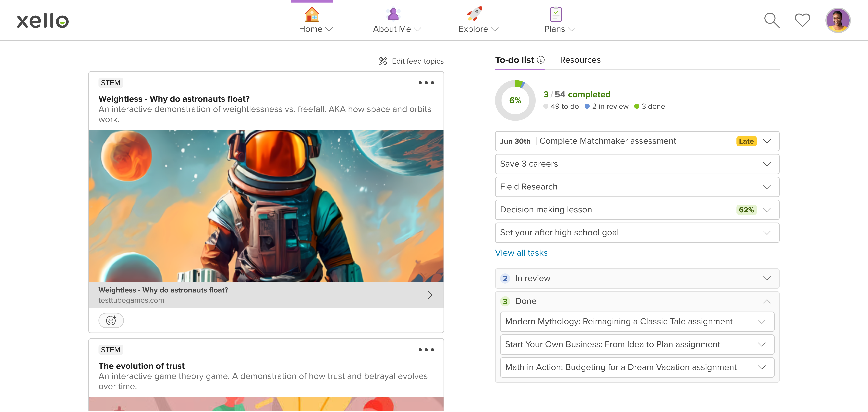Click '3 done' legend item
The width and height of the screenshot is (868, 412).
(650, 106)
